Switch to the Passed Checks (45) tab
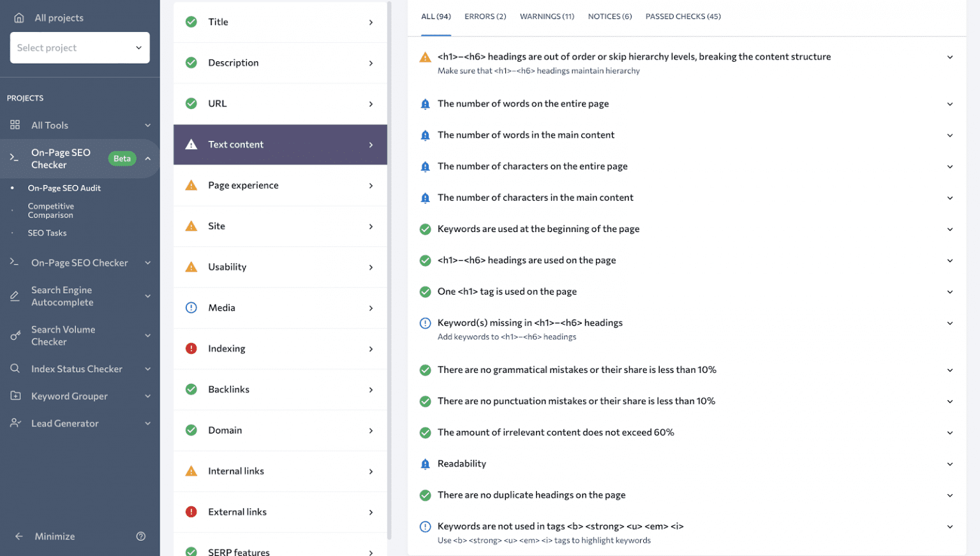 tap(683, 17)
